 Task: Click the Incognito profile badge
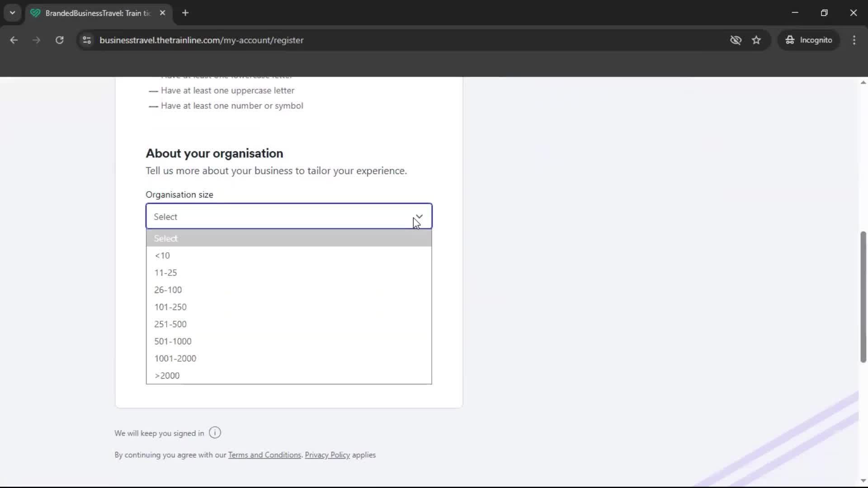pos(809,40)
